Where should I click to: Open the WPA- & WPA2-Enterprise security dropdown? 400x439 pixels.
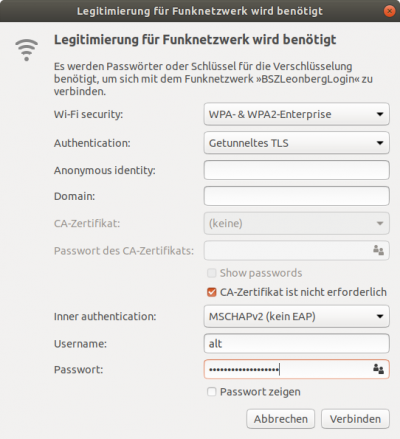coord(297,114)
